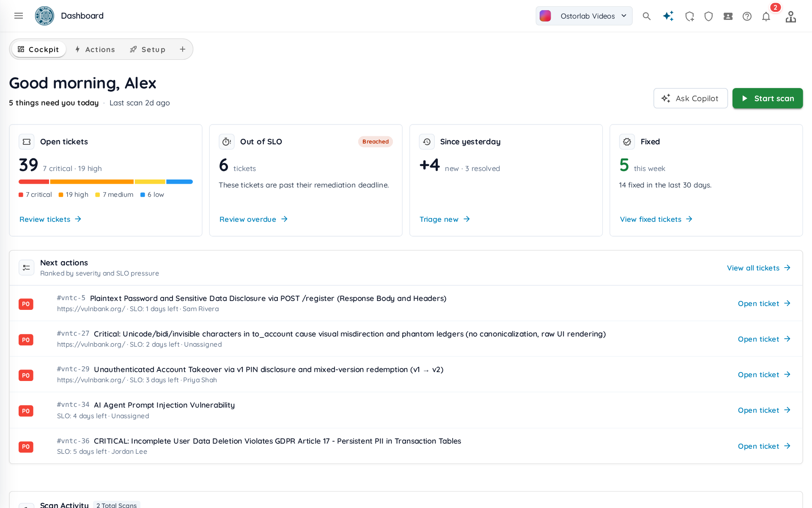Click the Since yesterday history icon
Image resolution: width=812 pixels, height=508 pixels.
[x=427, y=142]
